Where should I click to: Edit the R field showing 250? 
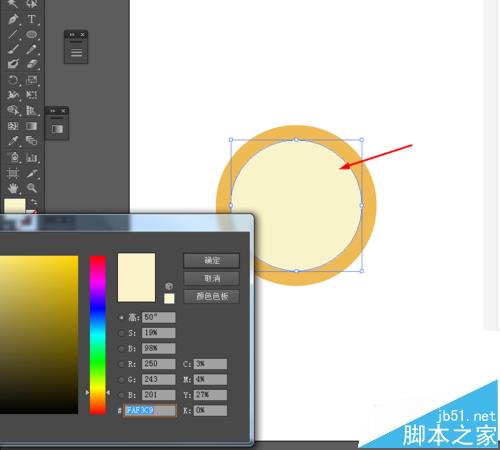coord(159,364)
